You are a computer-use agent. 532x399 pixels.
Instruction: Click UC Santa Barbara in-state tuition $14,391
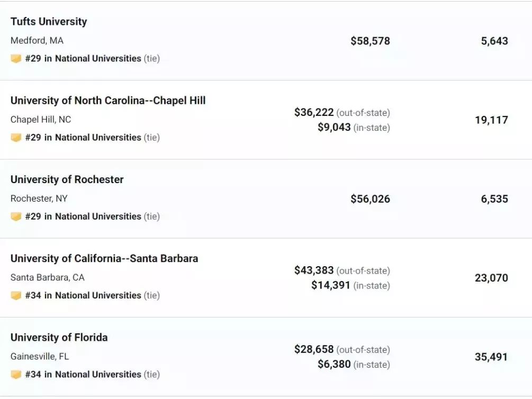click(330, 285)
